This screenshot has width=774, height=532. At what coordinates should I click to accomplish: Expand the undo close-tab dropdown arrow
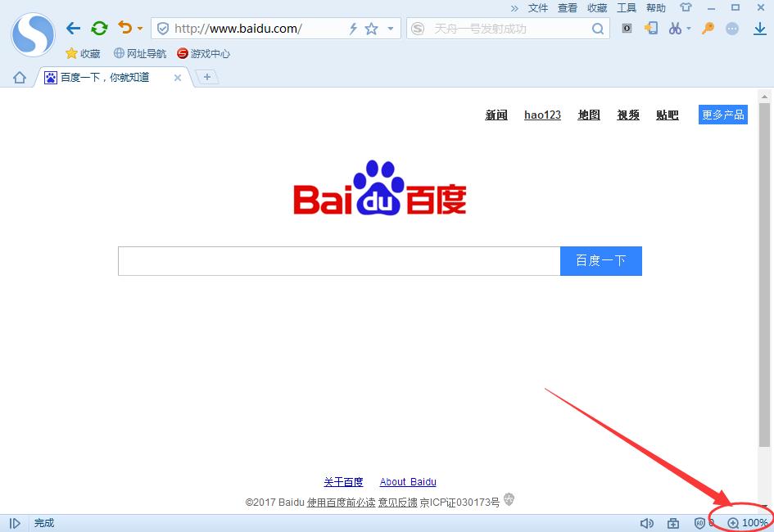pos(140,29)
